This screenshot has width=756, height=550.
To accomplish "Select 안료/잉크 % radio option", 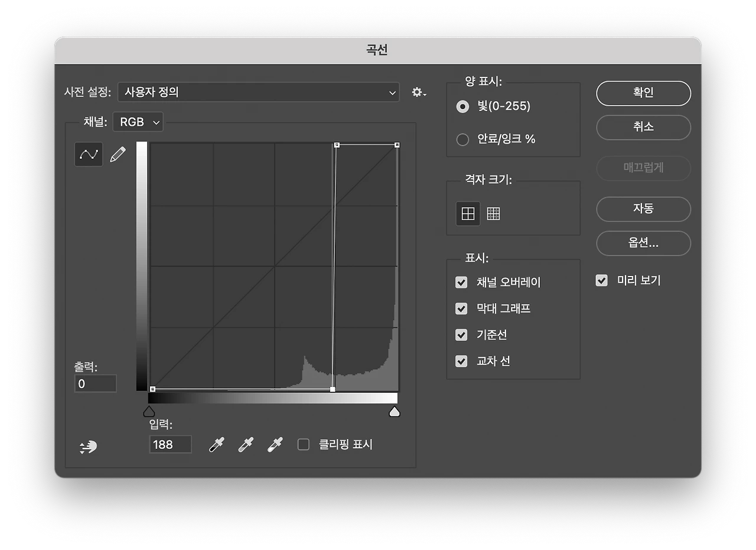I will coord(462,139).
